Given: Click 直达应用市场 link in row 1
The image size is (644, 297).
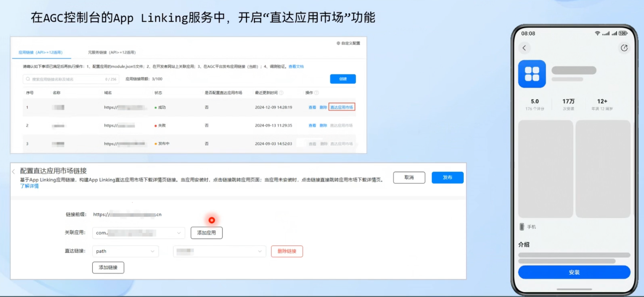Looking at the screenshot, I should 341,107.
